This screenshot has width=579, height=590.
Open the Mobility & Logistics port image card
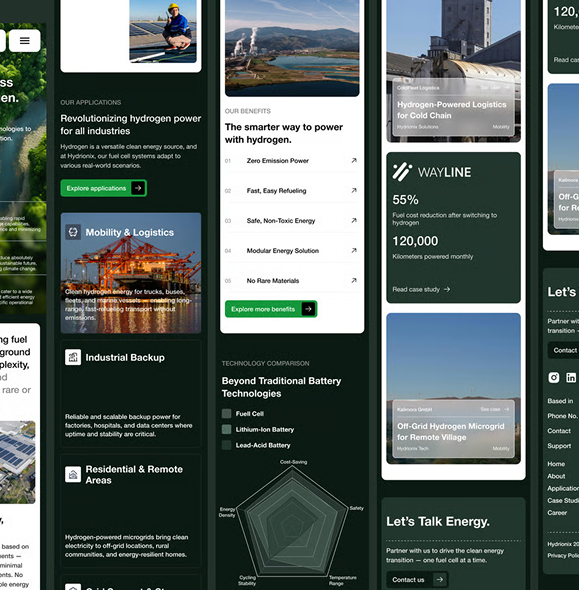131,273
